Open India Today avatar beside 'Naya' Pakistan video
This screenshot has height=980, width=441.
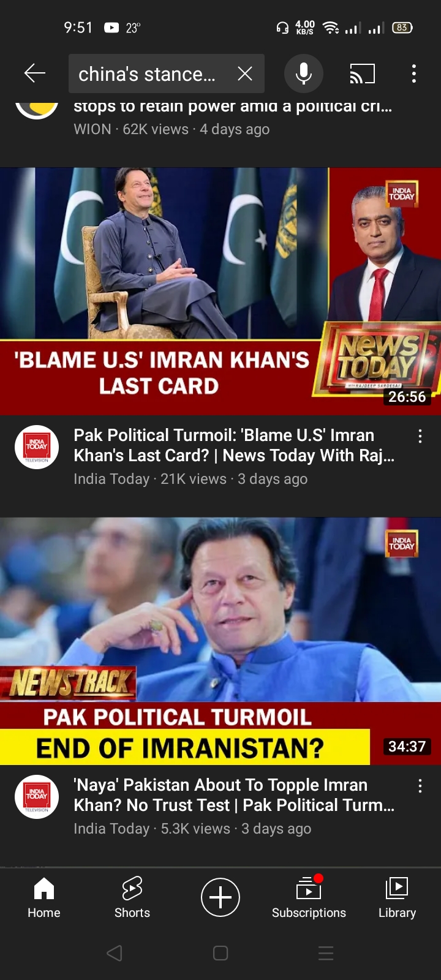click(37, 797)
